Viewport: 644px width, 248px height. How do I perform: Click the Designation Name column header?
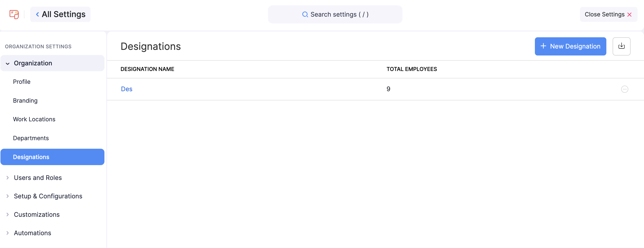(x=147, y=69)
